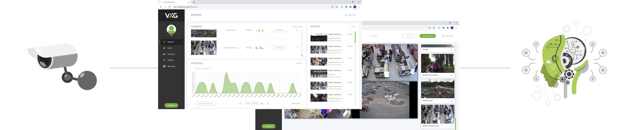Screen dimensions: 644x130
Task: Open Cameras in the VXG sidebar
Action: click(x=171, y=54)
